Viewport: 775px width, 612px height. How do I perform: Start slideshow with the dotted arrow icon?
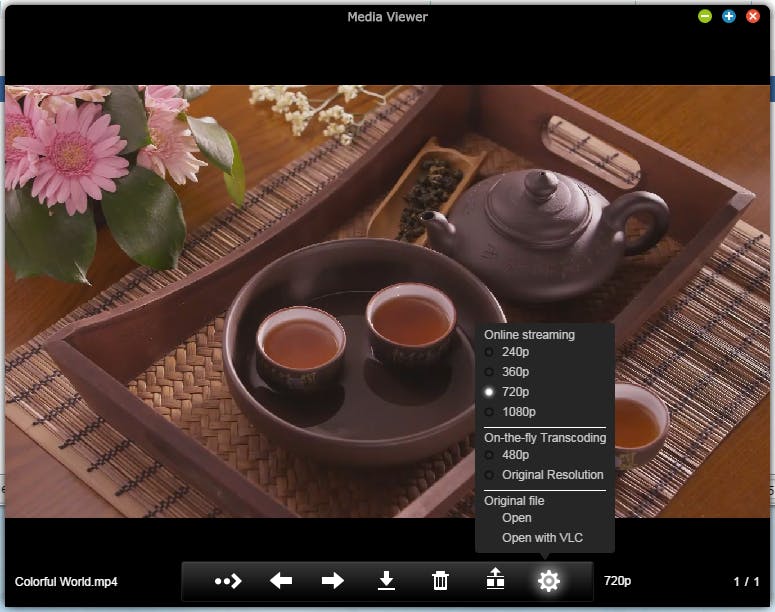(x=228, y=581)
